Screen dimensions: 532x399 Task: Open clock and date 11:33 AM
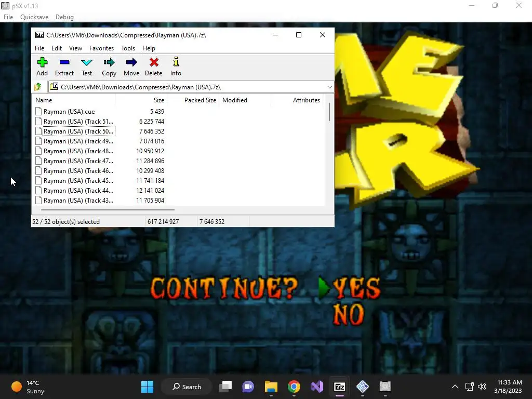pyautogui.click(x=508, y=387)
